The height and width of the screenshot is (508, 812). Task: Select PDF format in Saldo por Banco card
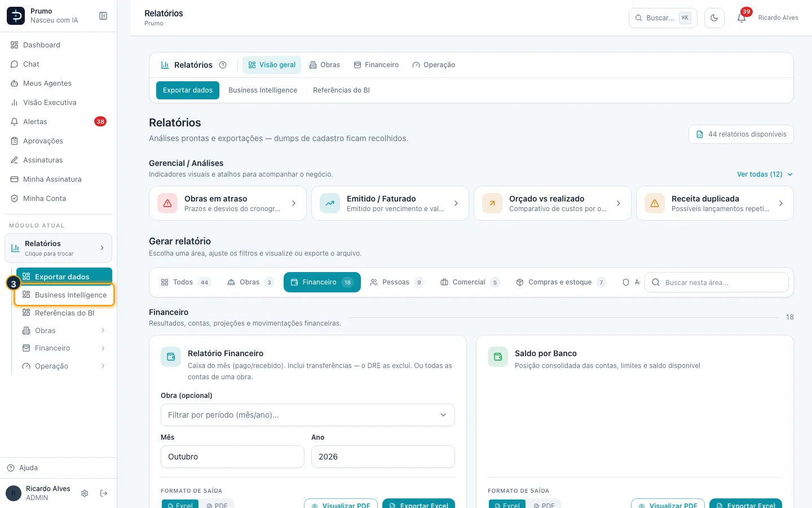pyautogui.click(x=544, y=505)
